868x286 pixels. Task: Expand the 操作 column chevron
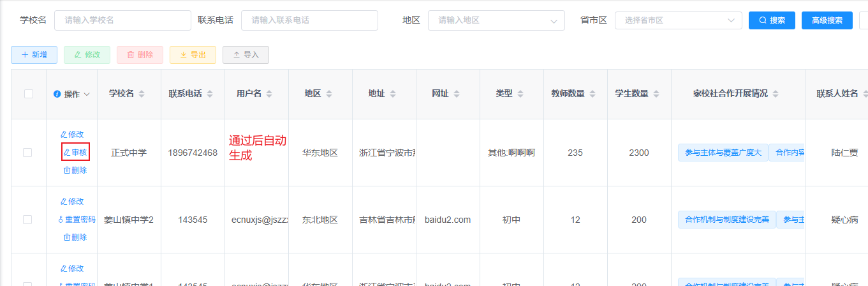[x=87, y=94]
